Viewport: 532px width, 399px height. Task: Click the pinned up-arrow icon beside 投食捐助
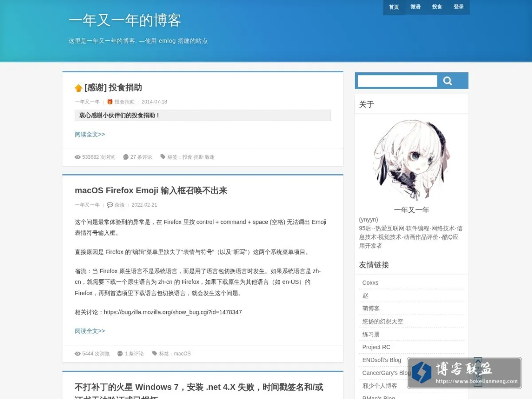pos(78,88)
